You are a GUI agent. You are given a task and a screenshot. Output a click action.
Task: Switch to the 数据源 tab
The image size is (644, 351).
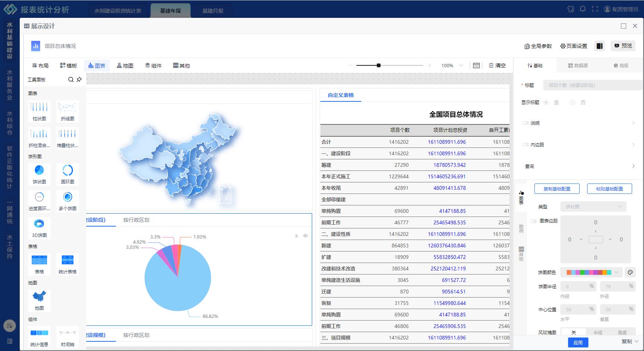click(x=578, y=65)
